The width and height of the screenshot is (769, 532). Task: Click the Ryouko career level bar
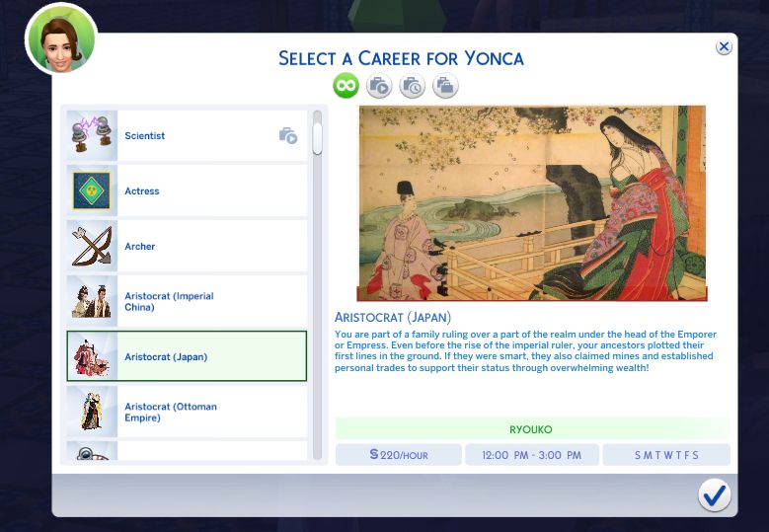[533, 429]
